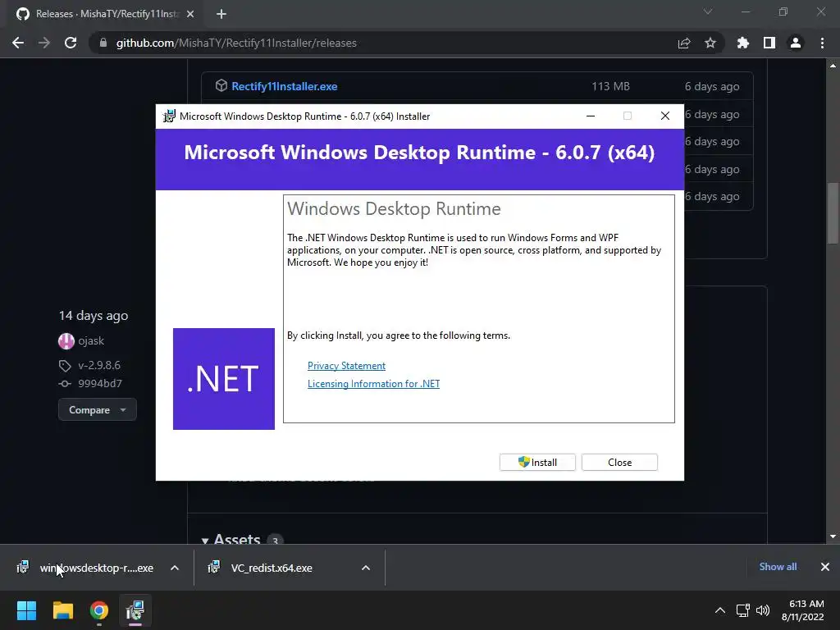Click the Chrome taskbar icon
The image size is (840, 630).
[x=99, y=610]
